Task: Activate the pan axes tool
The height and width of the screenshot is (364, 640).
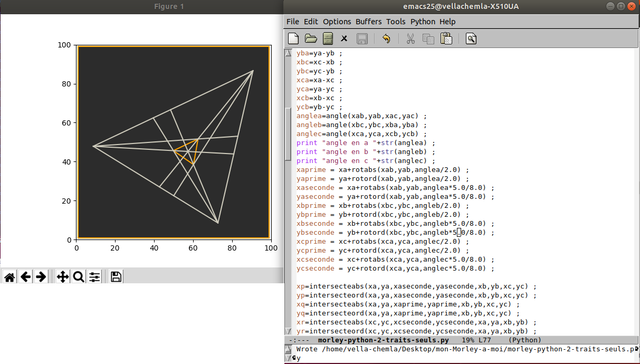Action: (x=63, y=276)
